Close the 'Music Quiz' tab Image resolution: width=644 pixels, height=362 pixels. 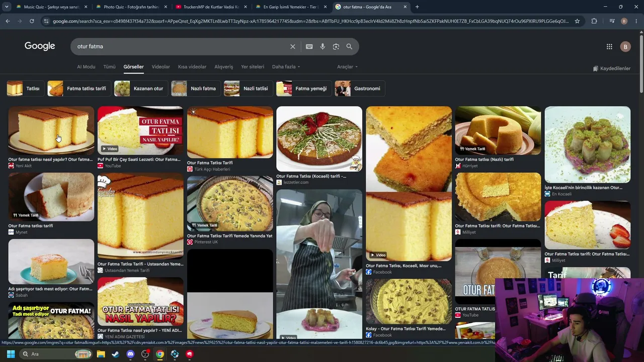[86, 7]
